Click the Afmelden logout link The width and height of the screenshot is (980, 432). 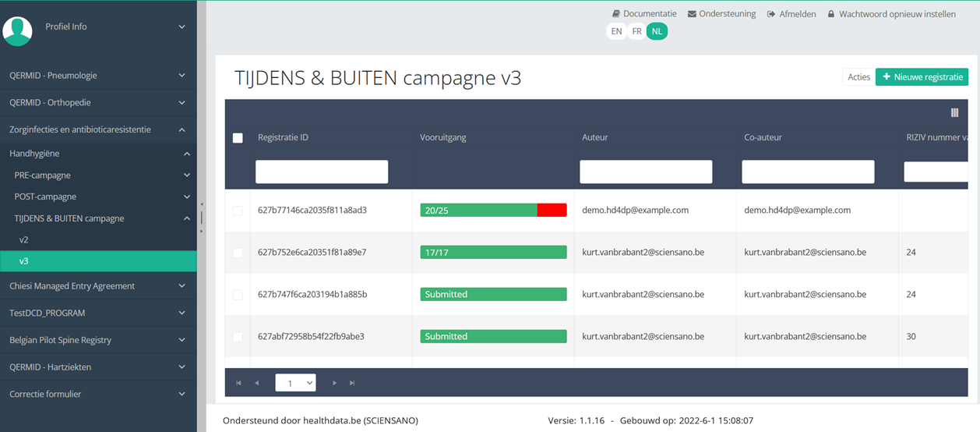[x=791, y=14]
